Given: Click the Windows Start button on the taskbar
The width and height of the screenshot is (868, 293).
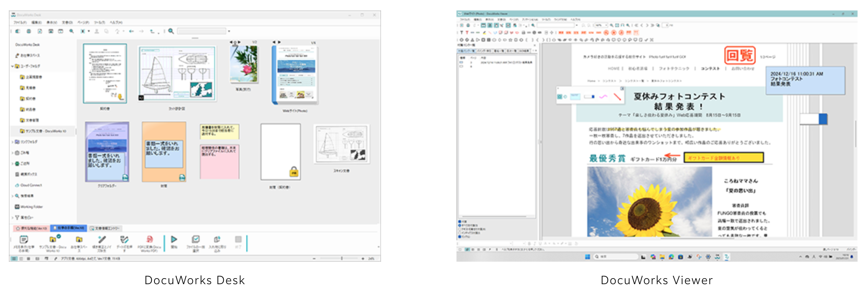Looking at the screenshot, I should click(x=587, y=256).
